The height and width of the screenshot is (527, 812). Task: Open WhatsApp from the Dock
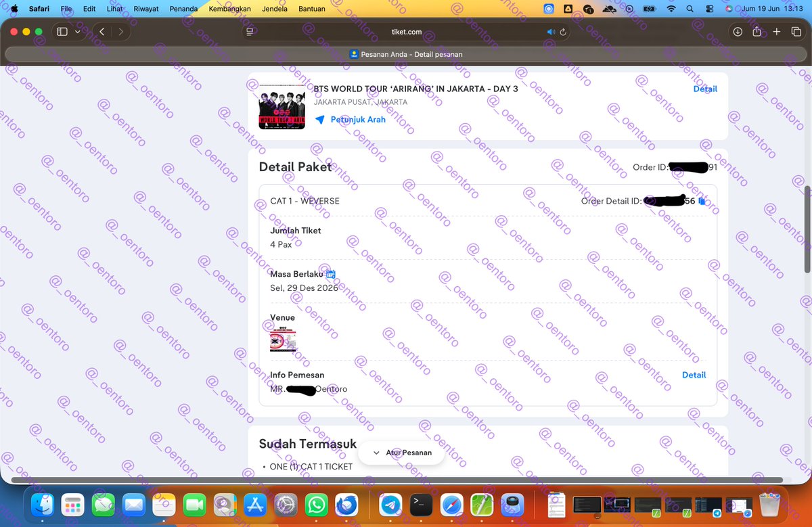click(x=316, y=505)
